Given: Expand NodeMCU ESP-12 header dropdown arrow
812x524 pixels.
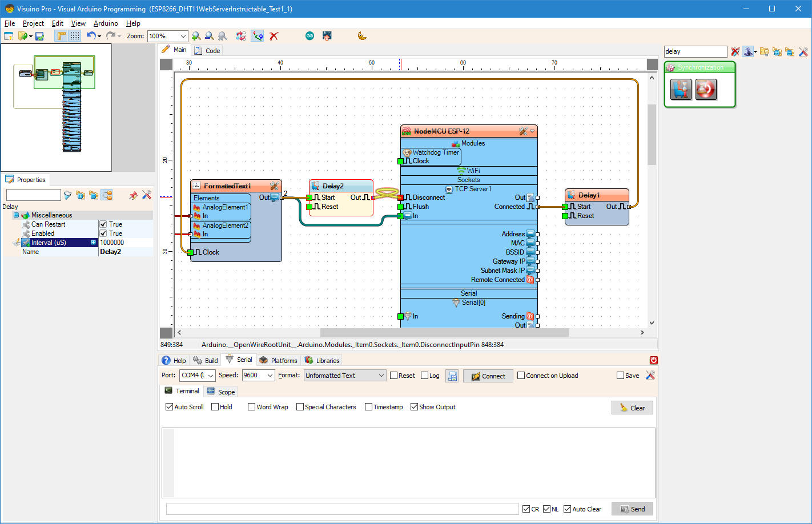Looking at the screenshot, I should coord(532,131).
